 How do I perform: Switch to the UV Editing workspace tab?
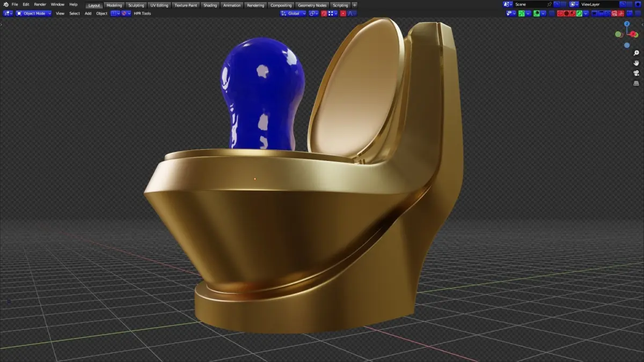(x=159, y=5)
